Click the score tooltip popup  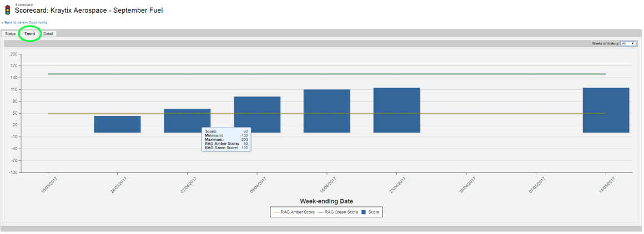227,140
